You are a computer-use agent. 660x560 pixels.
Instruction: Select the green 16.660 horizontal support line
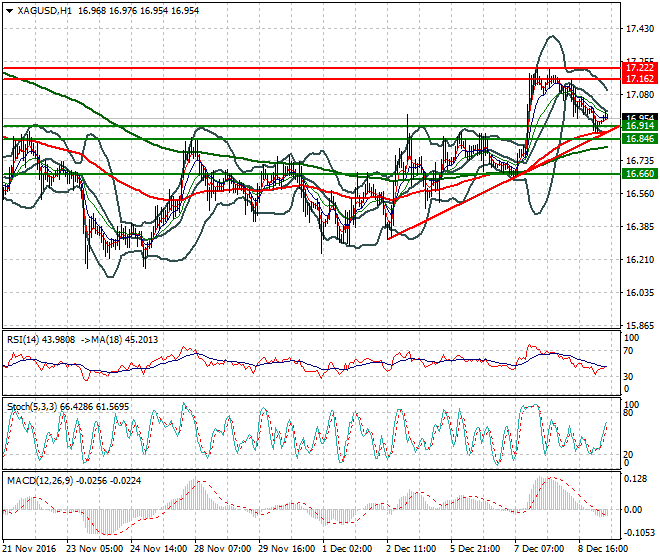[x=311, y=174]
